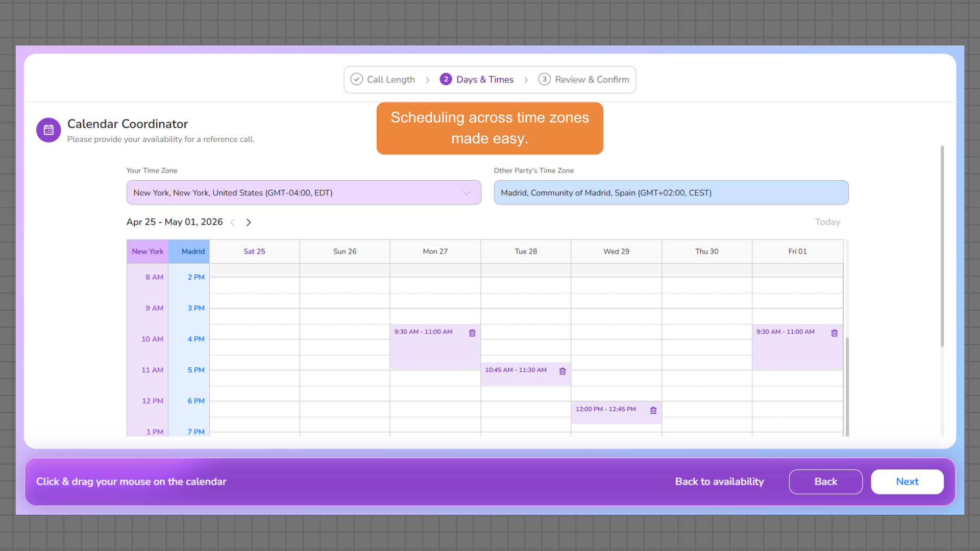The height and width of the screenshot is (551, 980).
Task: Click the calendar grid scrollbar
Action: 847,387
